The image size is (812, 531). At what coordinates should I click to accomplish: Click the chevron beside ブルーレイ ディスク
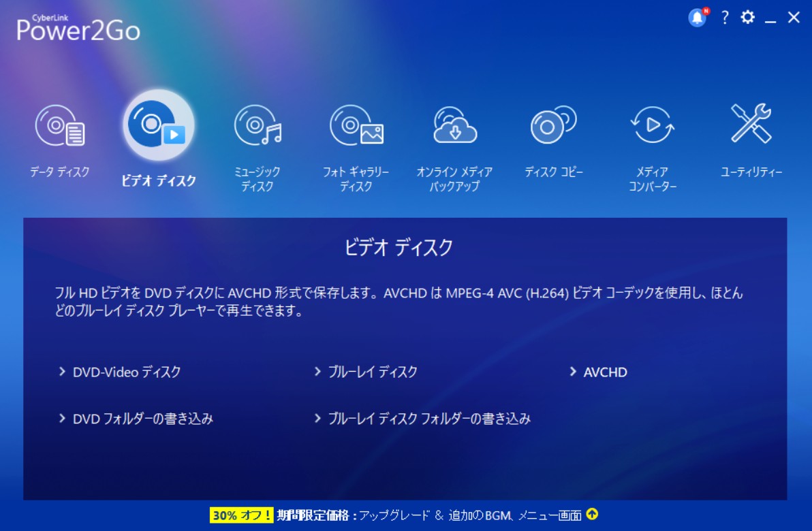[317, 372]
